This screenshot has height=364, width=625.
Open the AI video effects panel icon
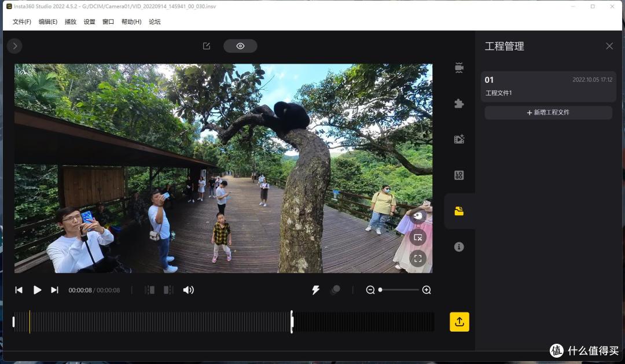[459, 139]
